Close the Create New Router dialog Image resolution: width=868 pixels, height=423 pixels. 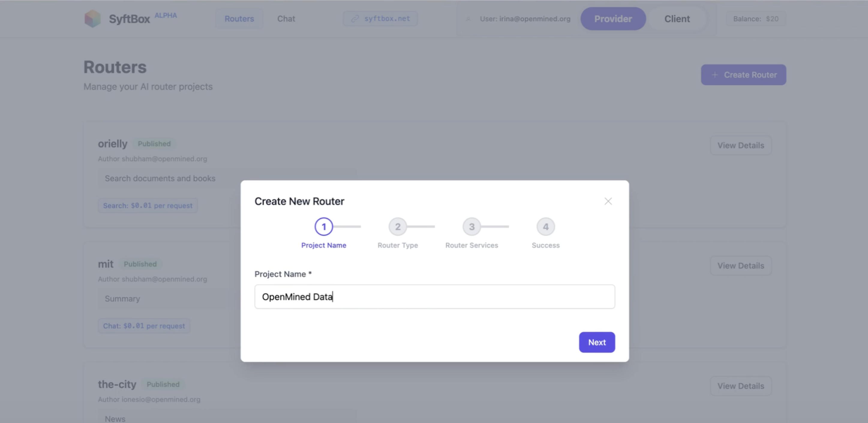coord(608,201)
